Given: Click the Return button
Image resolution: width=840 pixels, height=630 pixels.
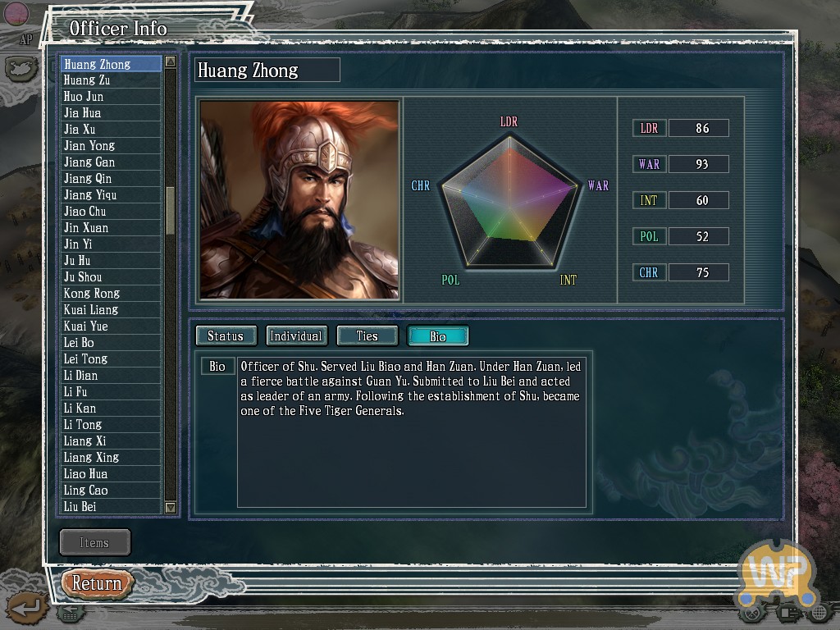Looking at the screenshot, I should tap(97, 583).
